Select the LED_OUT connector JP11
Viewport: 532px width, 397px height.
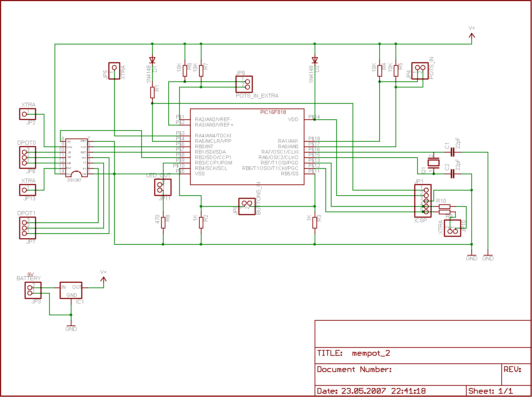(162, 187)
